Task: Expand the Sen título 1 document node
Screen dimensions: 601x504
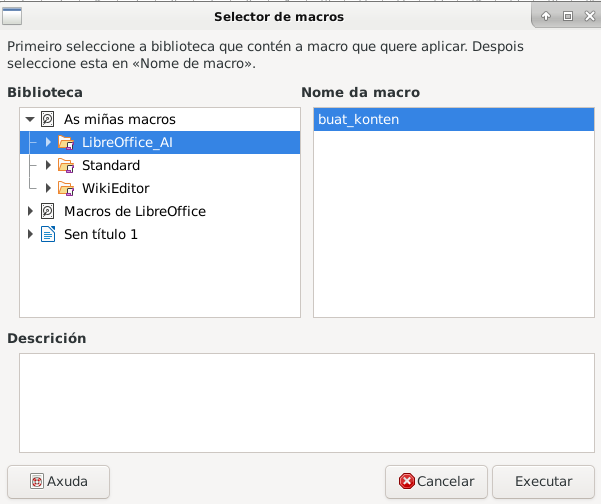Action: [x=30, y=234]
